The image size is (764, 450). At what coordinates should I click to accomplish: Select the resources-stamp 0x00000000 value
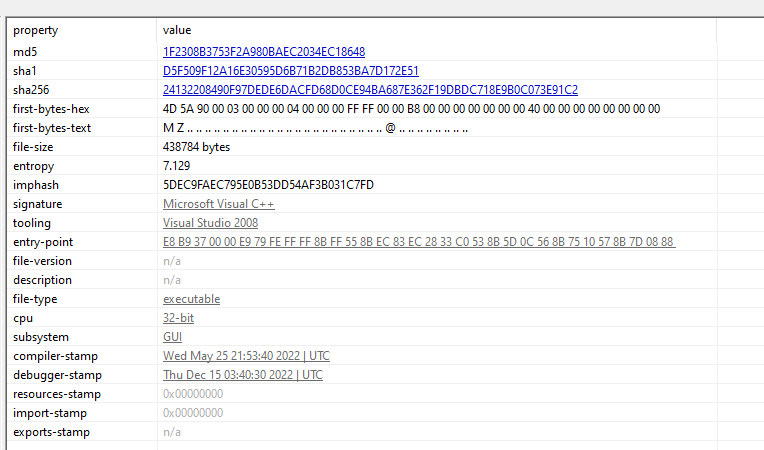pyautogui.click(x=193, y=394)
